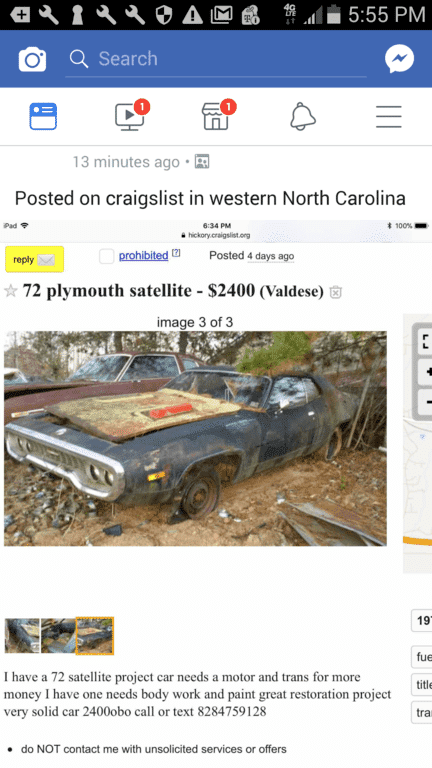The height and width of the screenshot is (768, 432).
Task: Open the Facebook camera icon
Action: [32, 59]
